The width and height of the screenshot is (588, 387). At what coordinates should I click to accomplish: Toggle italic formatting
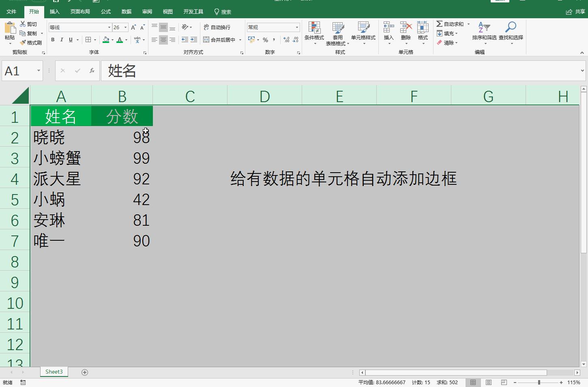(62, 40)
